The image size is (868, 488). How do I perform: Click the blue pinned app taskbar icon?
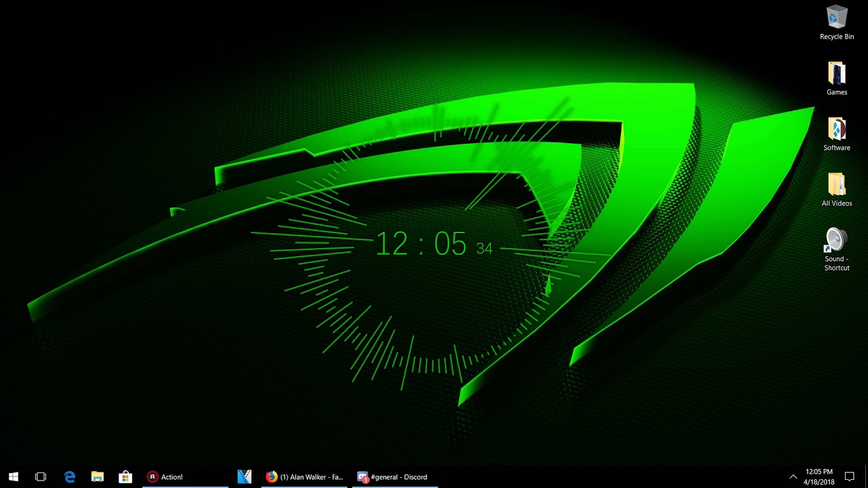click(x=245, y=476)
